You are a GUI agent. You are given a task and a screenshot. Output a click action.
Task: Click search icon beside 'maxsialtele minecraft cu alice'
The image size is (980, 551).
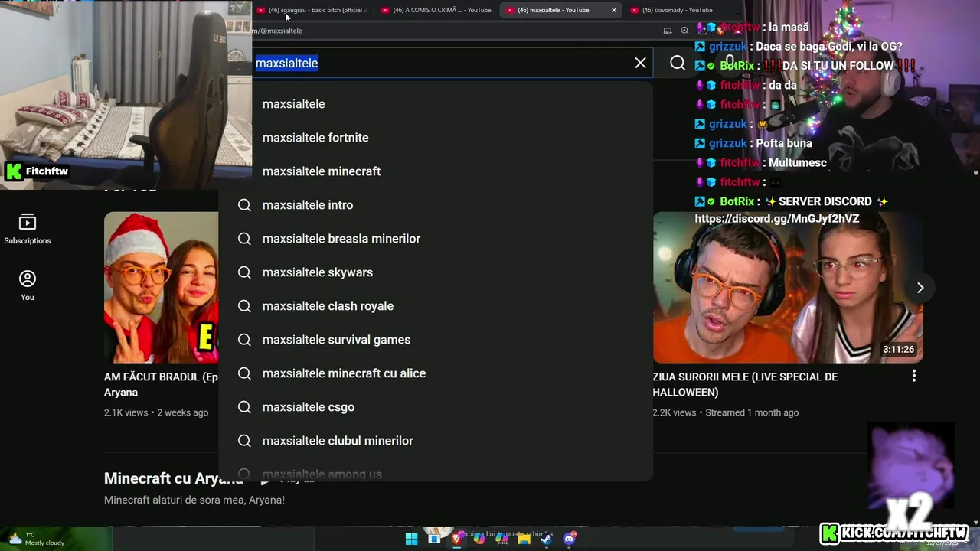[x=244, y=373]
